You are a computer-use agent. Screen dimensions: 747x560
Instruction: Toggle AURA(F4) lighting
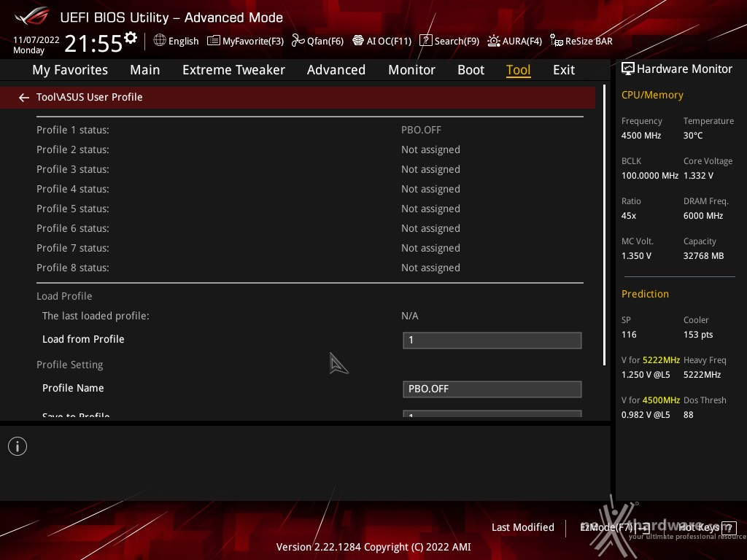[522, 42]
